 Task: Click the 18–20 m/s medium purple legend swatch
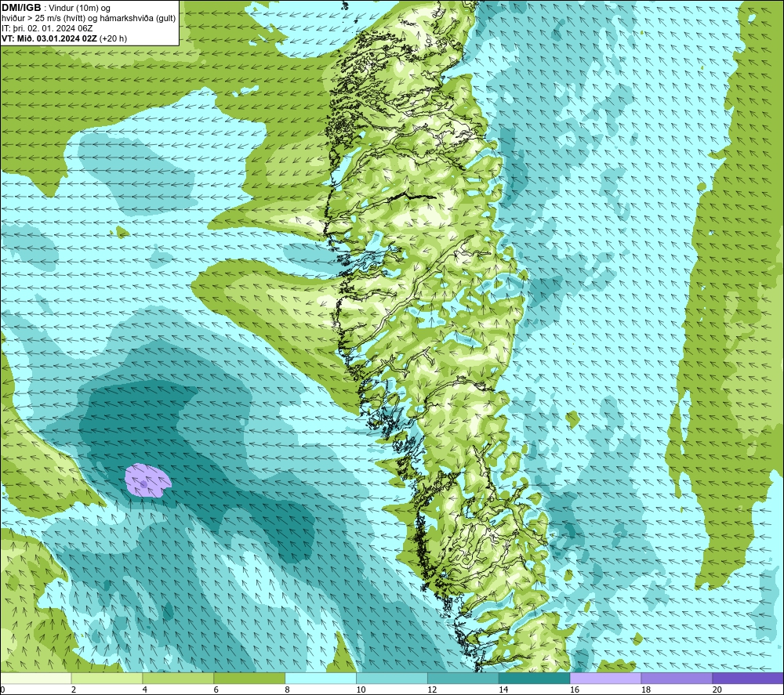click(677, 678)
